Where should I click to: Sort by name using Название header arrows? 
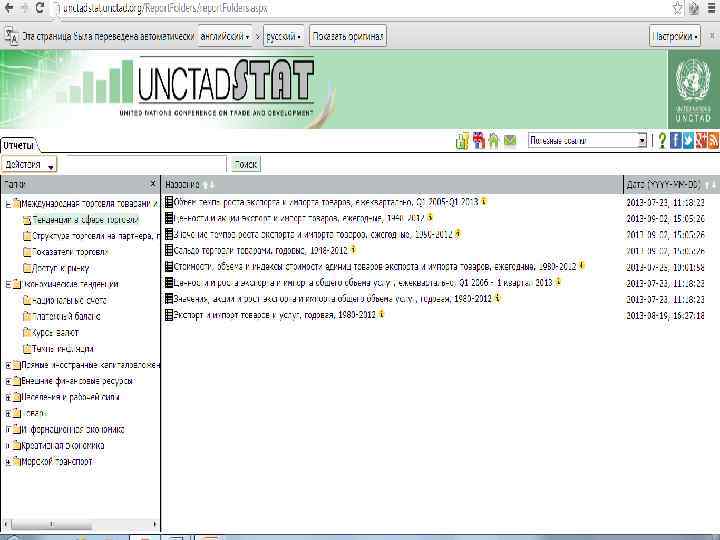point(208,185)
